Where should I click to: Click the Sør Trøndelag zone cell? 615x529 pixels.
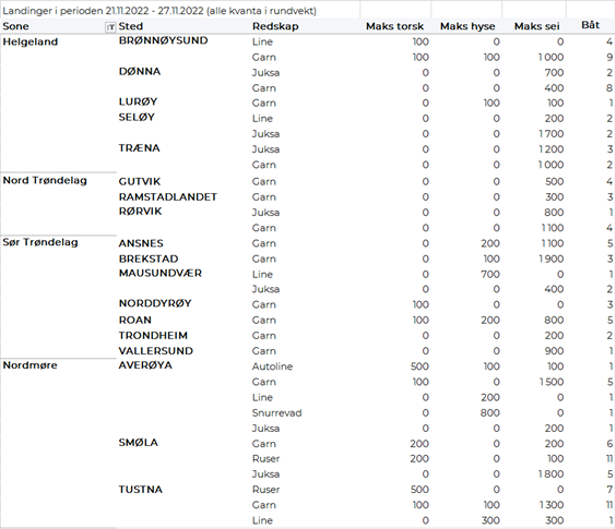pyautogui.click(x=41, y=243)
